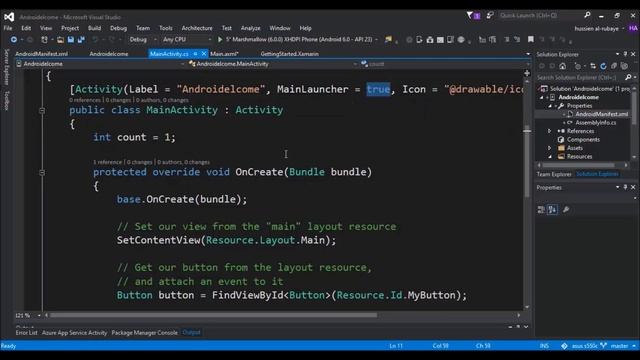Image resolution: width=640 pixels, height=360 pixels.
Task: Expand the References tree node
Action: (x=549, y=131)
